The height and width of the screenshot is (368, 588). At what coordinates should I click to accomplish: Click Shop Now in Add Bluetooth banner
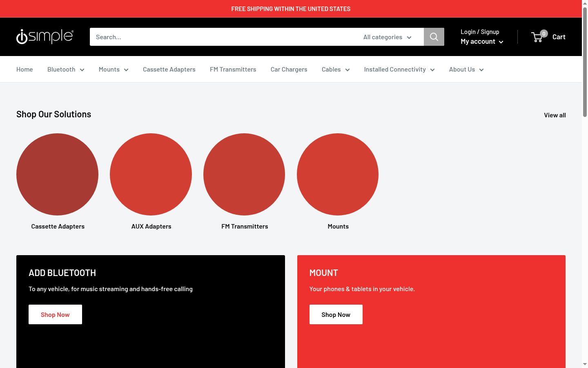point(55,314)
